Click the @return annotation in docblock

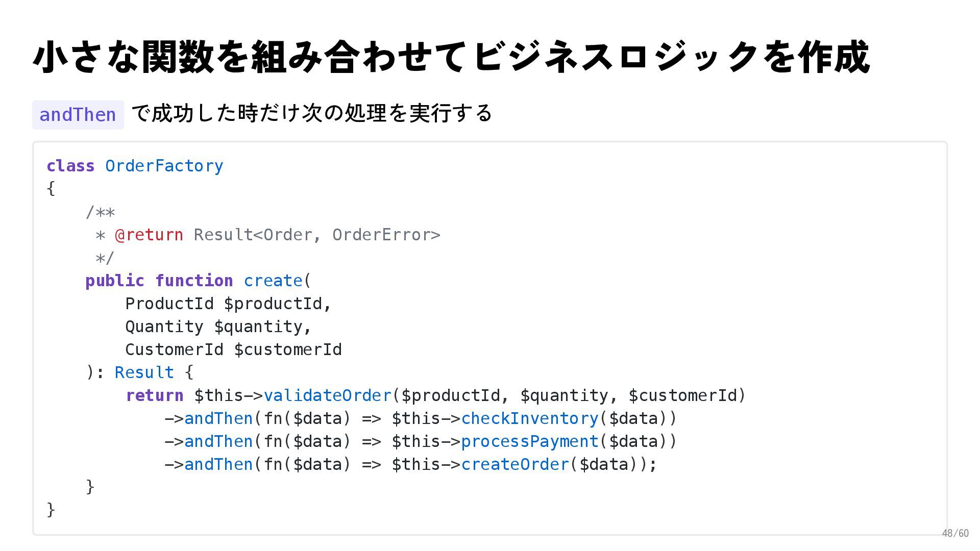[149, 235]
